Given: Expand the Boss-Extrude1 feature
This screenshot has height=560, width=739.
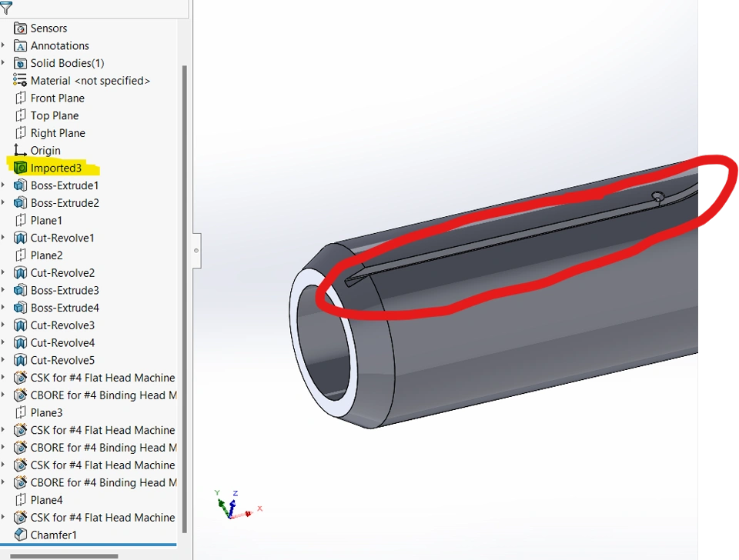Looking at the screenshot, I should [3, 185].
